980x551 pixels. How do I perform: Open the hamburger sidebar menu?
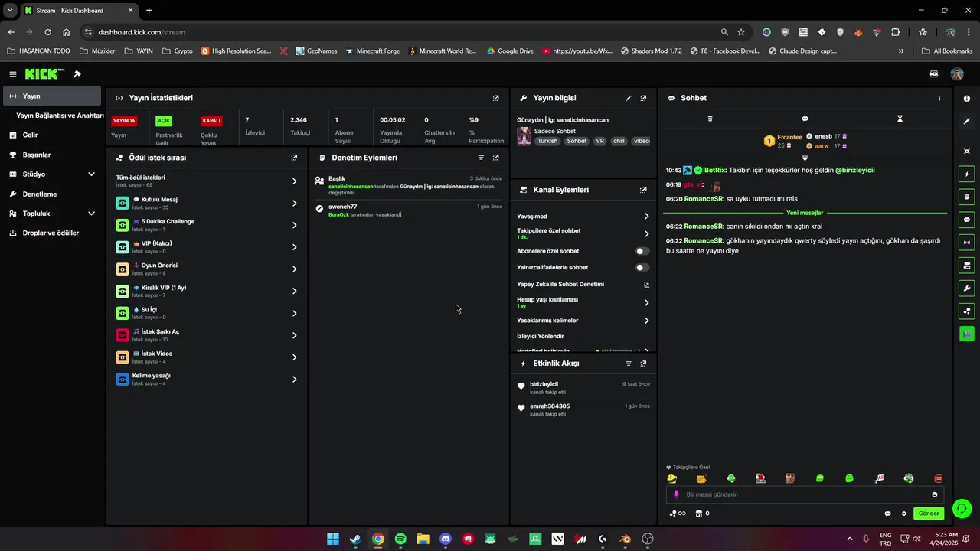13,74
